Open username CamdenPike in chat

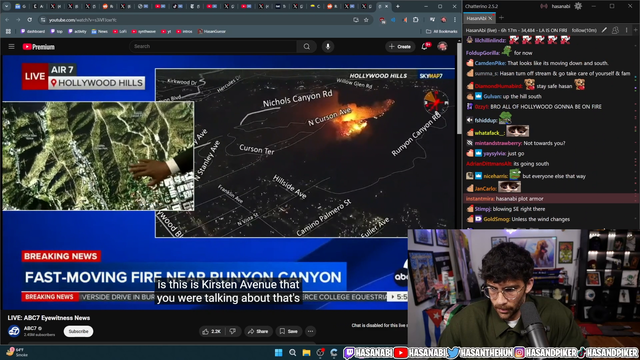[490, 63]
